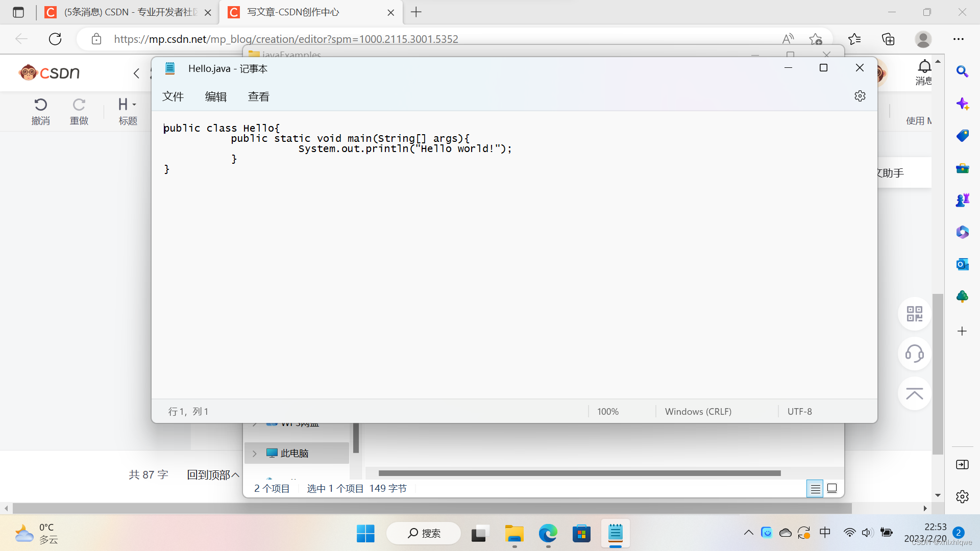Show hidden system tray icons chevron
This screenshot has width=980, height=551.
click(x=748, y=533)
